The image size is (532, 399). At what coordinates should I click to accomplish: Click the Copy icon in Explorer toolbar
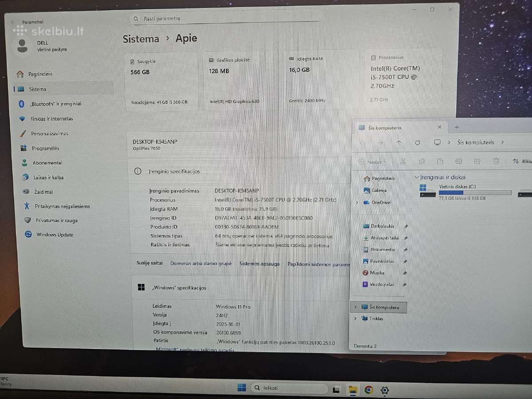tap(422, 161)
